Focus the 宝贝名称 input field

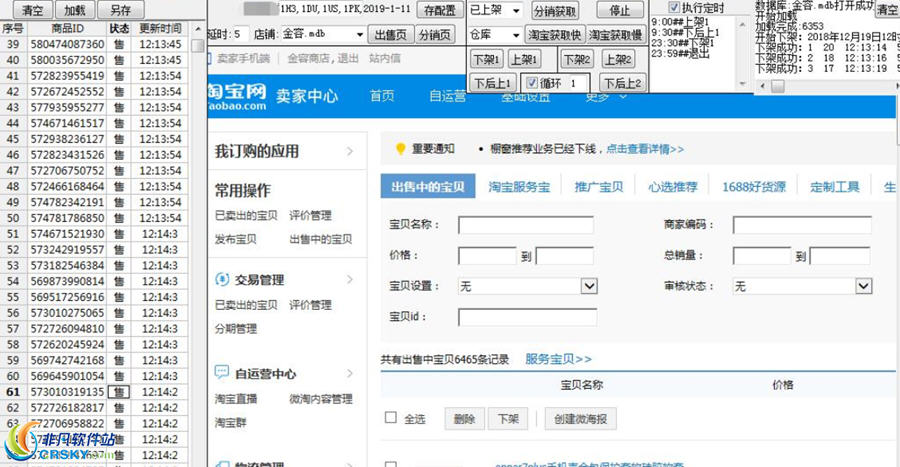pyautogui.click(x=526, y=225)
